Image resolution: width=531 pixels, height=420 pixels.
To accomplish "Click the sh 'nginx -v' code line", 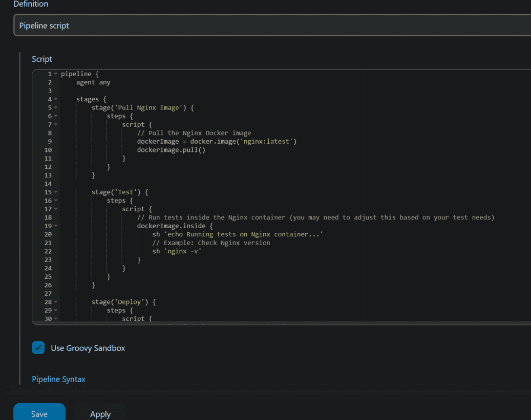I will tap(177, 251).
